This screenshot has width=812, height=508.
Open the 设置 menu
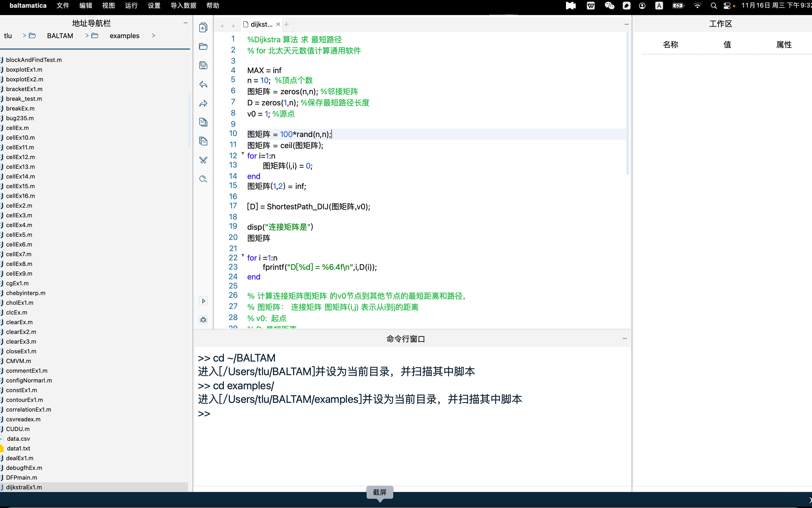click(154, 5)
